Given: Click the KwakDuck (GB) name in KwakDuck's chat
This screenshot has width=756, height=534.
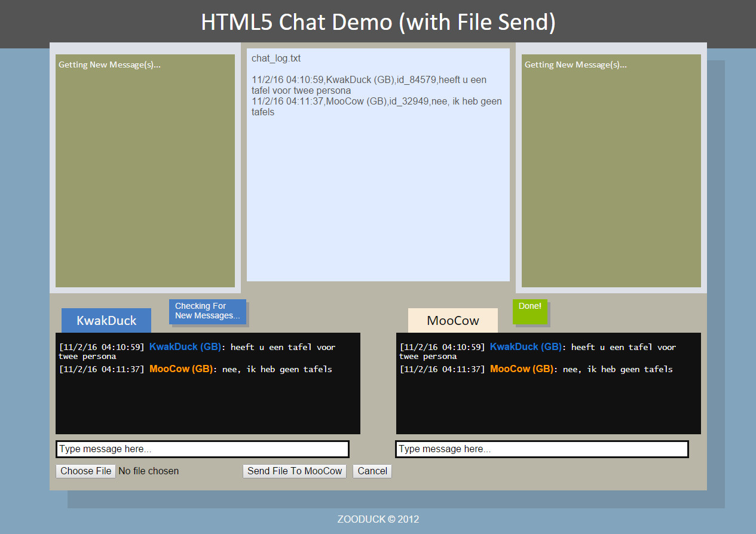Looking at the screenshot, I should coord(185,346).
